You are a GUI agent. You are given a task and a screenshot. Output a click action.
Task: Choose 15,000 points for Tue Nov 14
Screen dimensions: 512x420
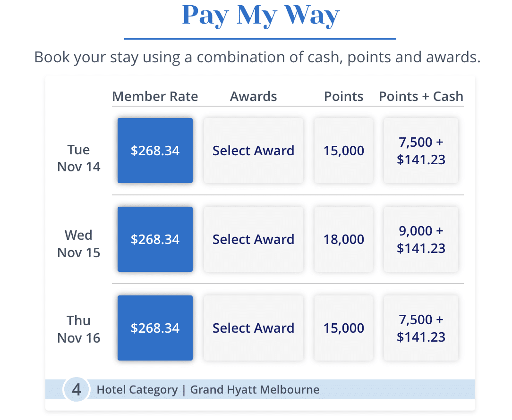[343, 151]
